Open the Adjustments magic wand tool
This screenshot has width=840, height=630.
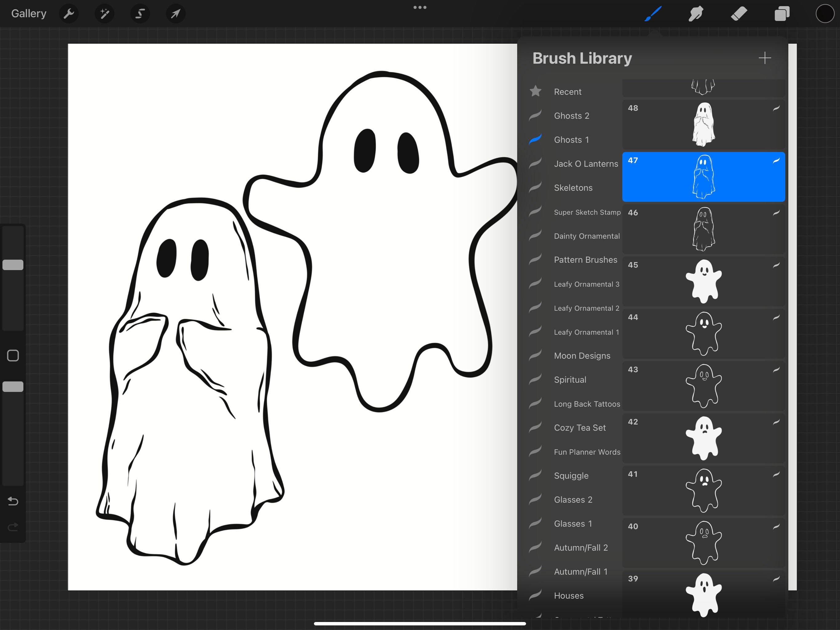pos(104,14)
